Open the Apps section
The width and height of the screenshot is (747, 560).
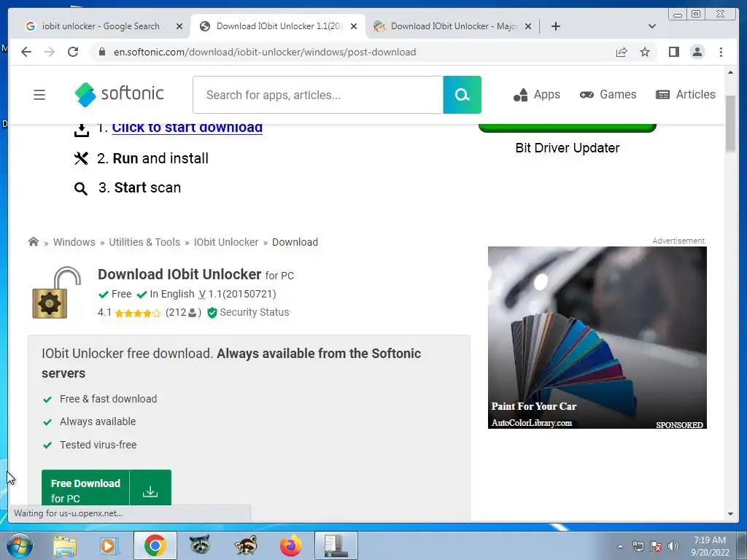tap(537, 95)
